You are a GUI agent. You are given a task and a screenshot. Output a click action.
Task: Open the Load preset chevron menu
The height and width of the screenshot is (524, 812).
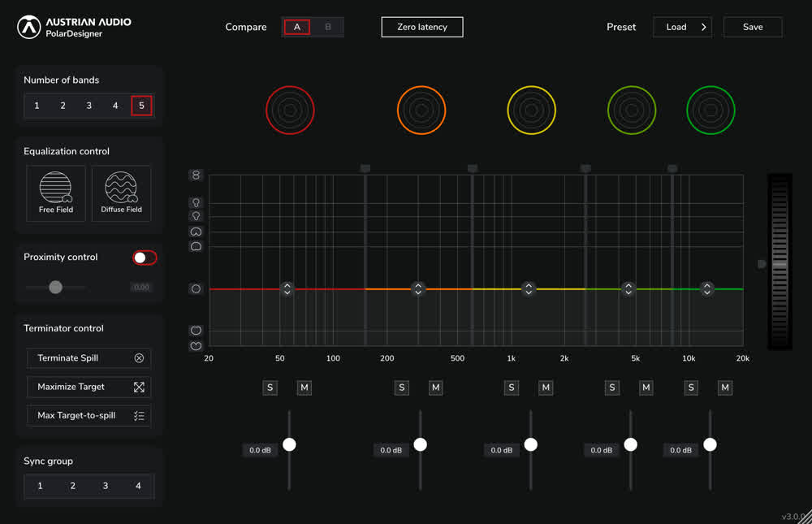(x=704, y=27)
